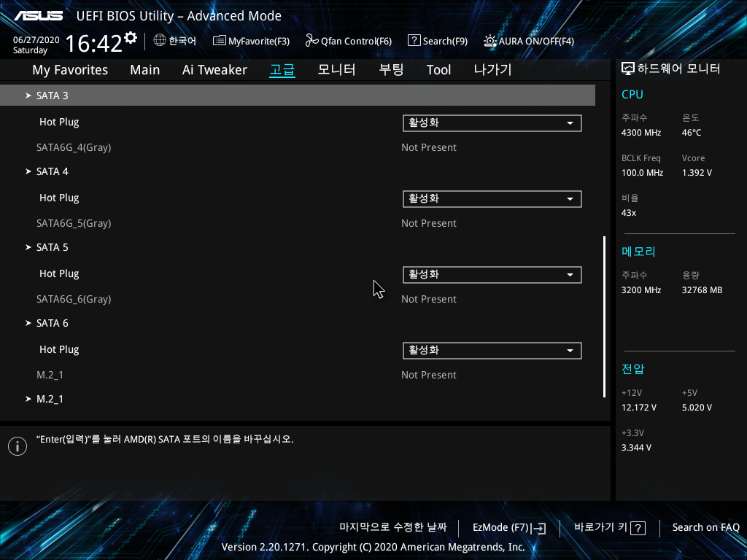Image resolution: width=747 pixels, height=560 pixels.
Task: Open the My Favorites tab
Action: coord(70,70)
